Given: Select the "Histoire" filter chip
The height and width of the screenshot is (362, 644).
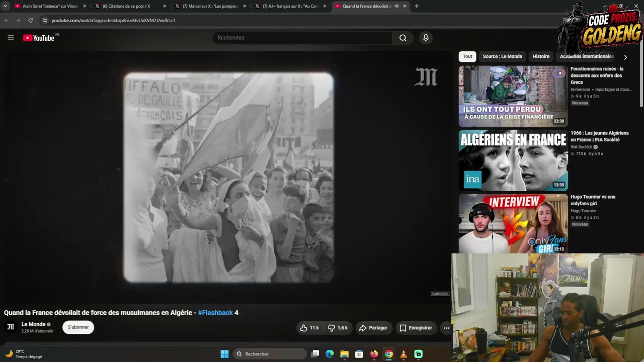Looking at the screenshot, I should (541, 56).
